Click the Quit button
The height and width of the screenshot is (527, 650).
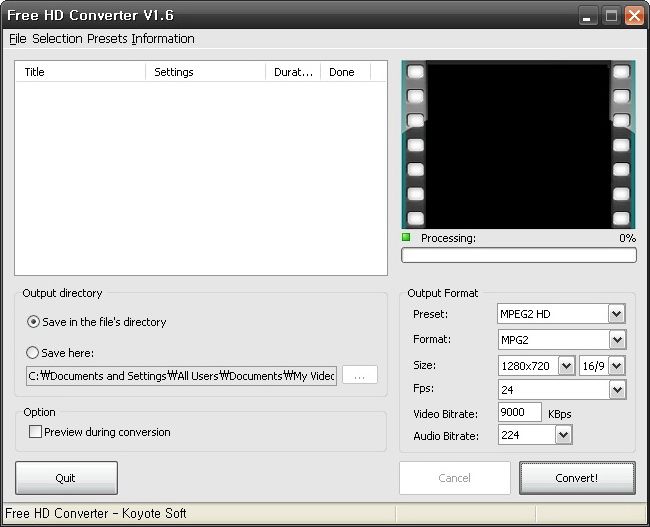pyautogui.click(x=66, y=478)
